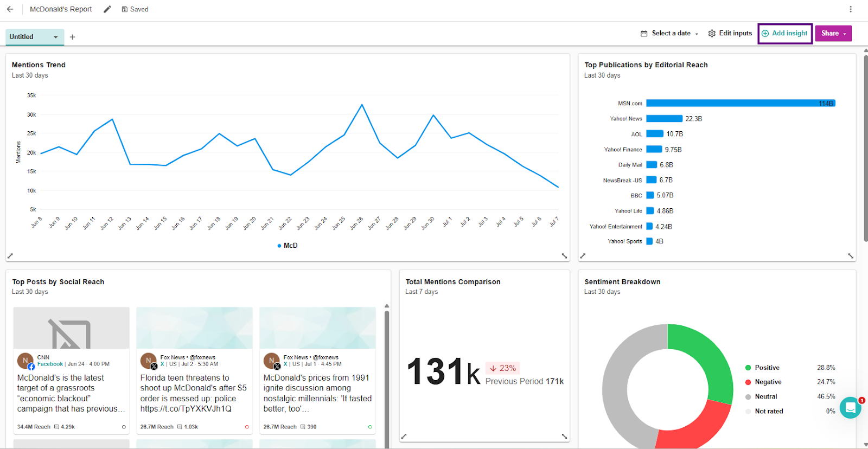
Task: Open the Select a date picker
Action: click(x=669, y=33)
